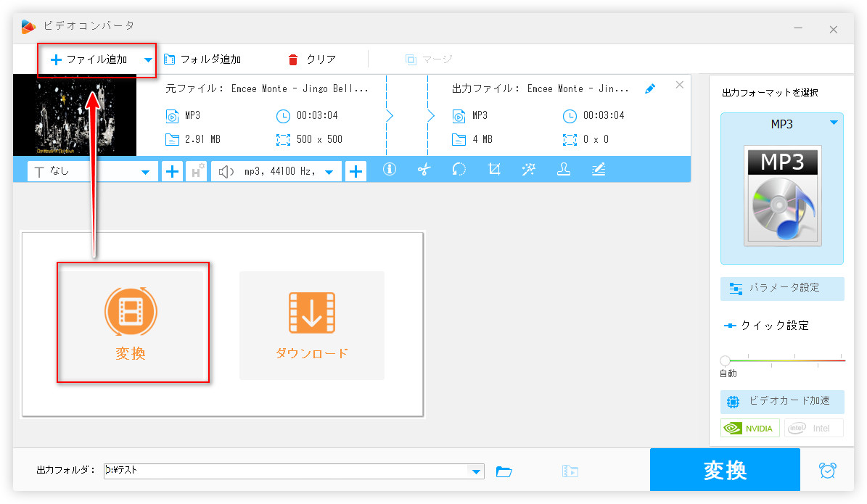This screenshot has width=867, height=504.
Task: Open the magic wand effects tool
Action: click(x=528, y=170)
